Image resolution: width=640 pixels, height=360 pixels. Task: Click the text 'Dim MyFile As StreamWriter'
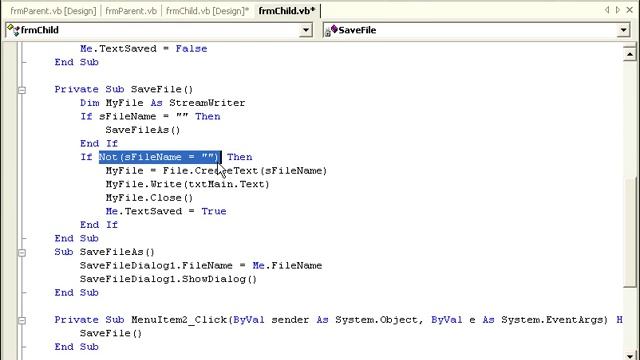point(162,103)
